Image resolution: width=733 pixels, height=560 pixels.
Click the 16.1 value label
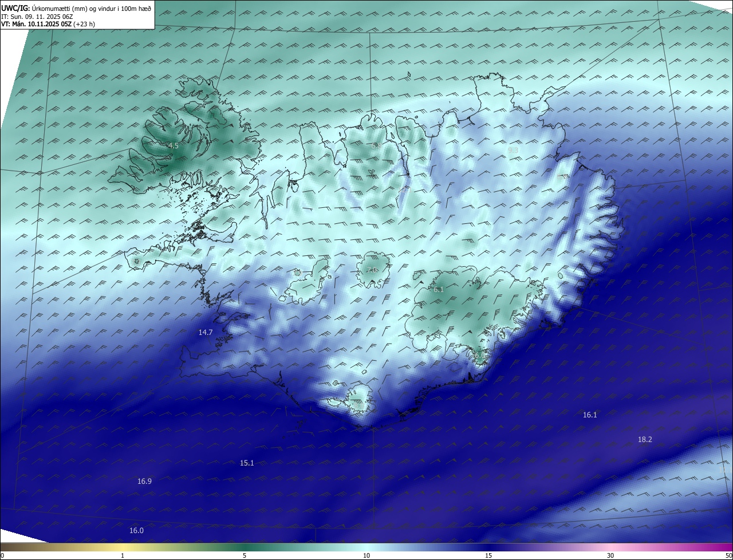click(x=590, y=415)
